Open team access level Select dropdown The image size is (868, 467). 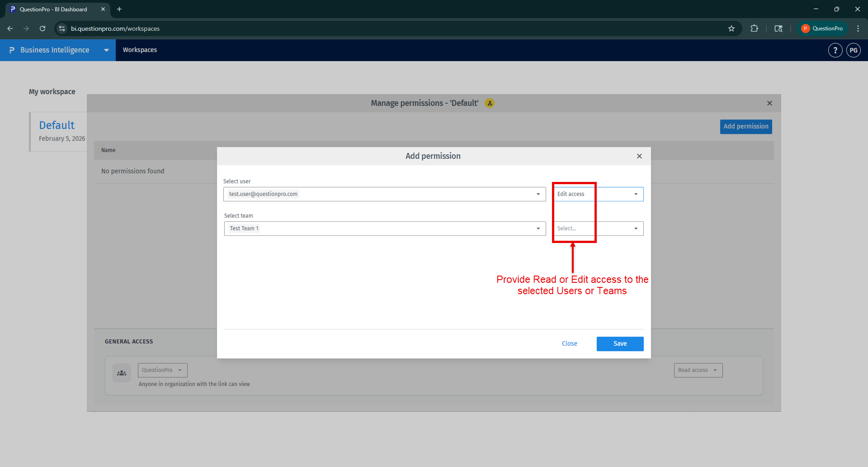[599, 229]
